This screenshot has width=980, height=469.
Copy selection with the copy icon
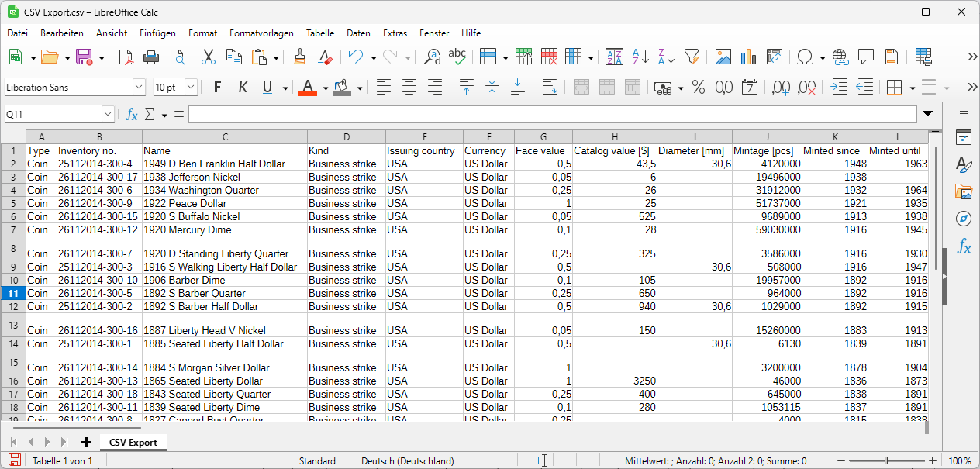coord(233,57)
